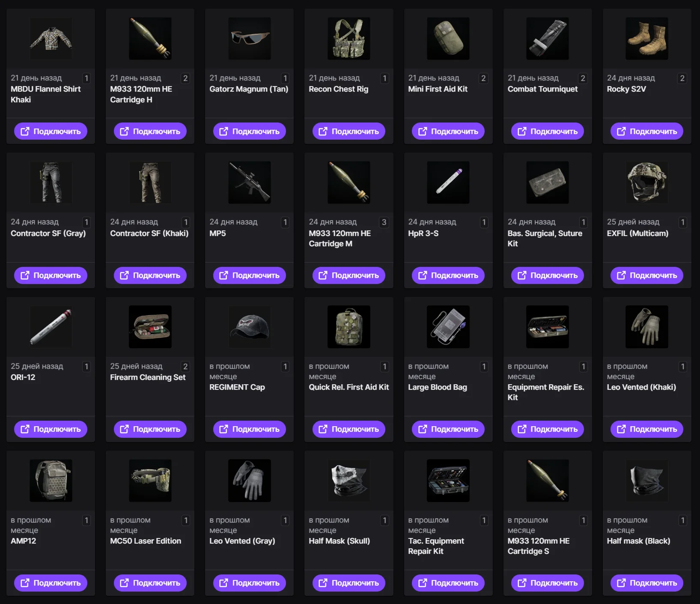Viewport: 700px width, 604px height.
Task: Open the REGIMENT Cap item icon
Action: pos(250,327)
